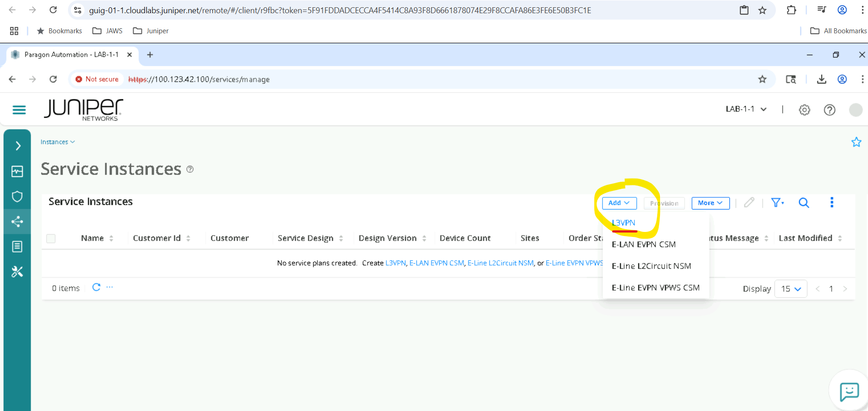Open the reports sidebar panel
The height and width of the screenshot is (411, 868).
[x=17, y=247]
